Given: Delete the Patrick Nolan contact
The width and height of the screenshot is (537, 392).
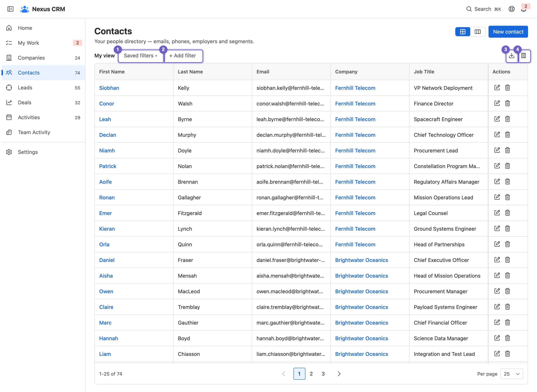Looking at the screenshot, I should (508, 166).
